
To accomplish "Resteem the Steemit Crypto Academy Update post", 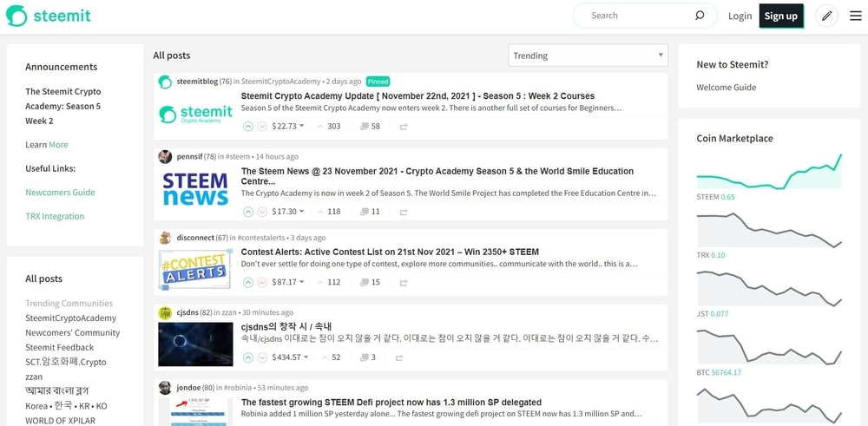I will 404,127.
